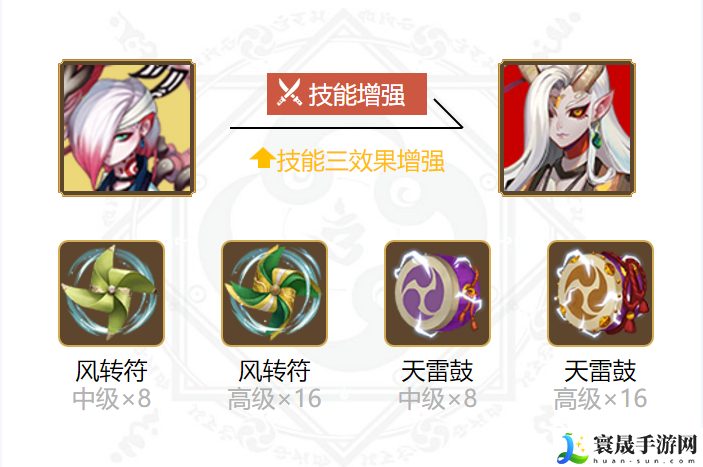
Task: Click the purple 天雷鼓 drum icon
Action: coord(437,294)
